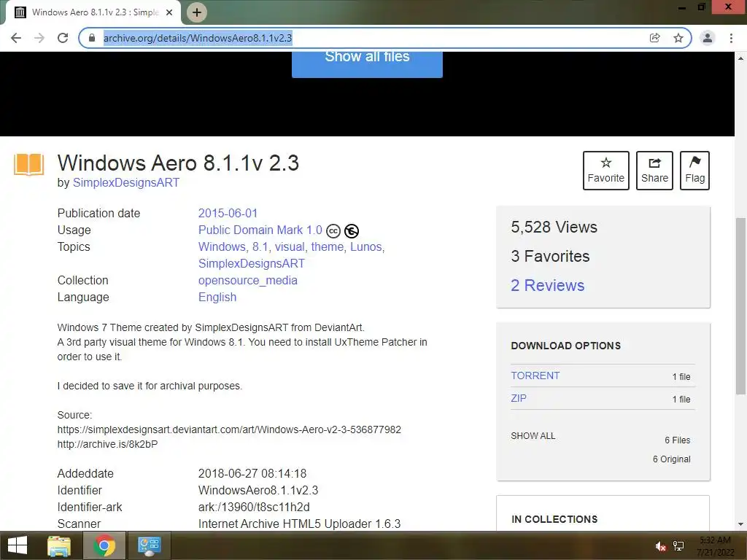
Task: Open Public Domain Mark 1.0 link
Action: 260,230
